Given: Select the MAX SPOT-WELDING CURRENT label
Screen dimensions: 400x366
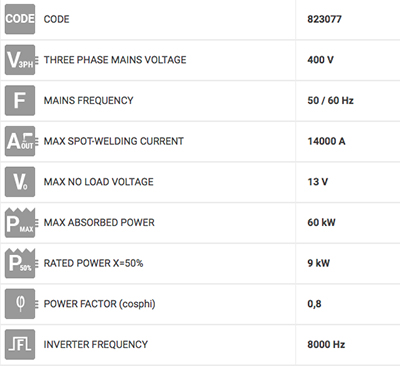Looking at the screenshot, I should [x=114, y=141].
